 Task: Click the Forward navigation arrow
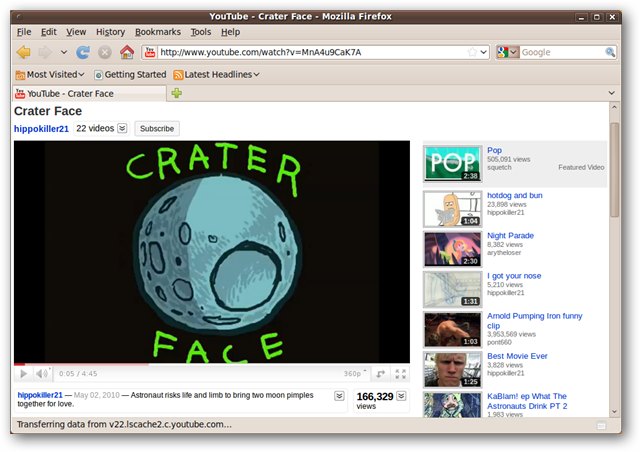(45, 52)
